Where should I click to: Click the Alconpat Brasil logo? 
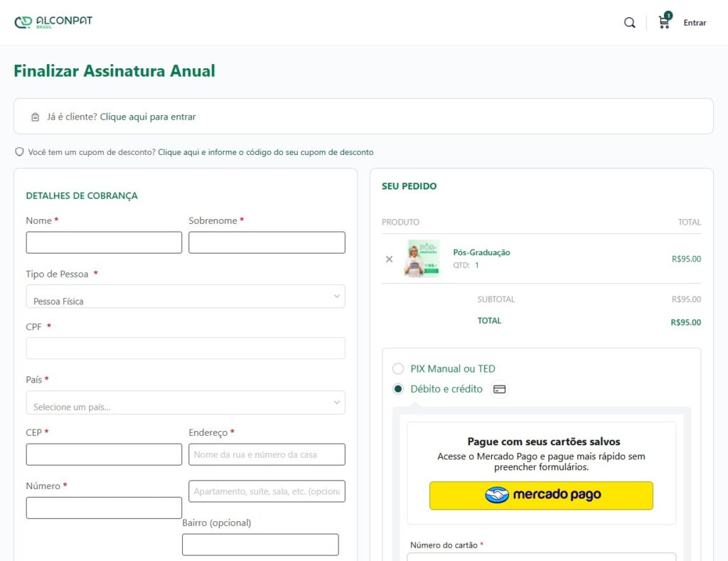pos(53,22)
